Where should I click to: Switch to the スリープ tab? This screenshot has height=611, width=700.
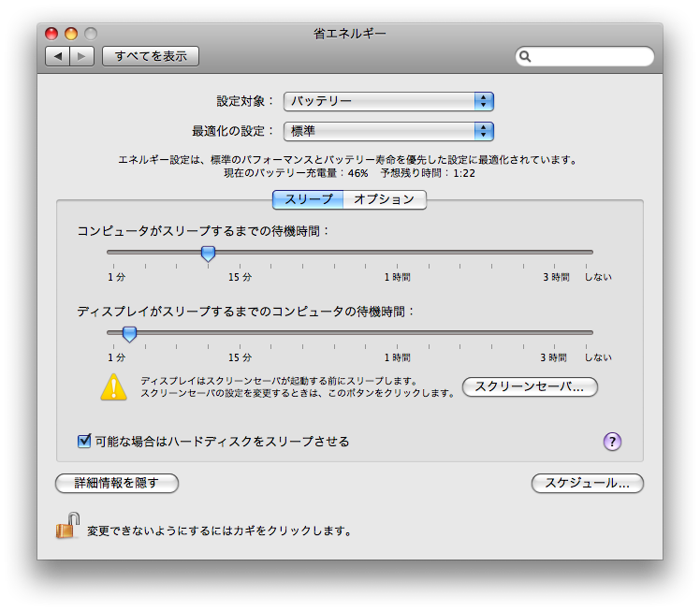[308, 199]
